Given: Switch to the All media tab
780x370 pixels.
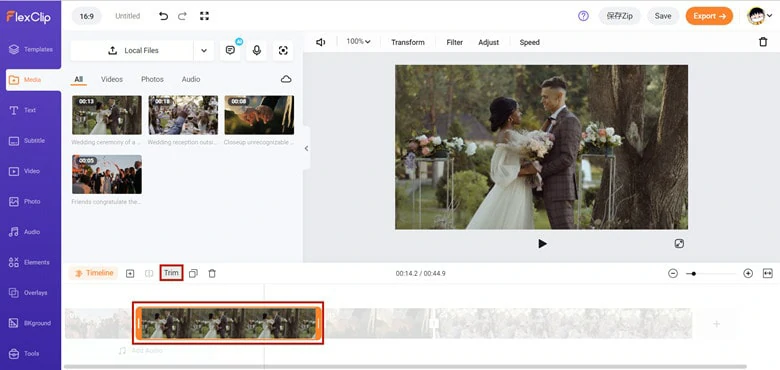Looking at the screenshot, I should click(79, 79).
